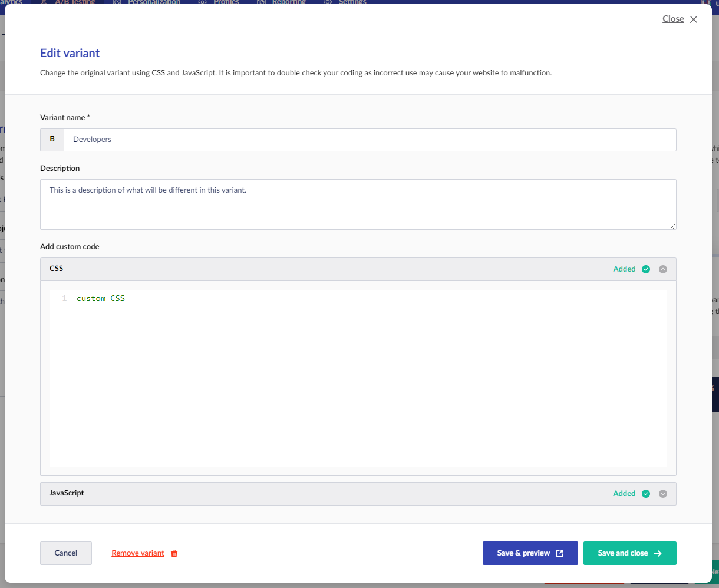Click the Remove variant link

click(138, 553)
